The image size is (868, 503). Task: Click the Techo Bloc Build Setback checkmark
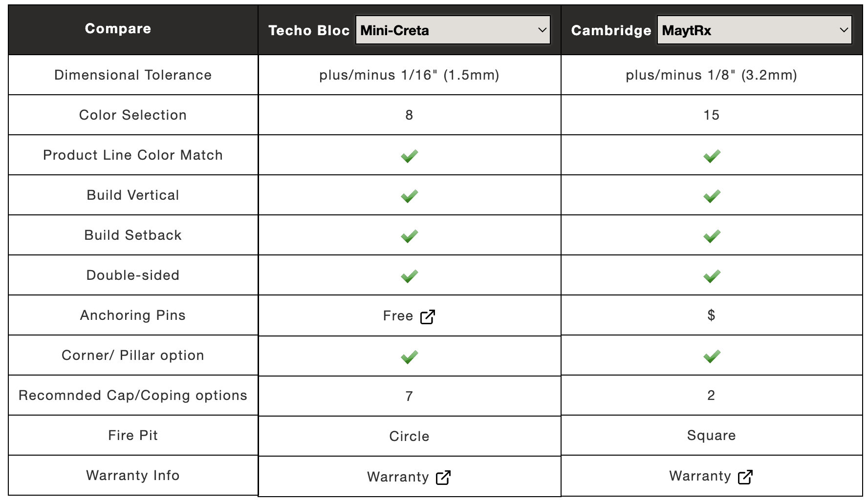click(x=410, y=236)
